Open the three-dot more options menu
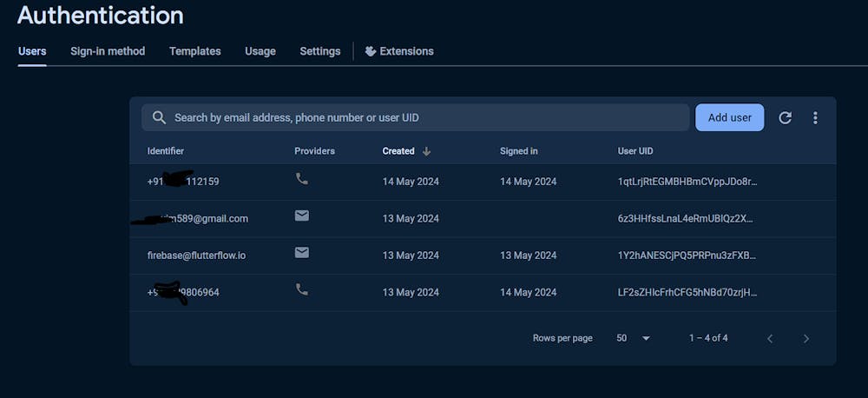Viewport: 868px width, 398px height. pos(815,117)
